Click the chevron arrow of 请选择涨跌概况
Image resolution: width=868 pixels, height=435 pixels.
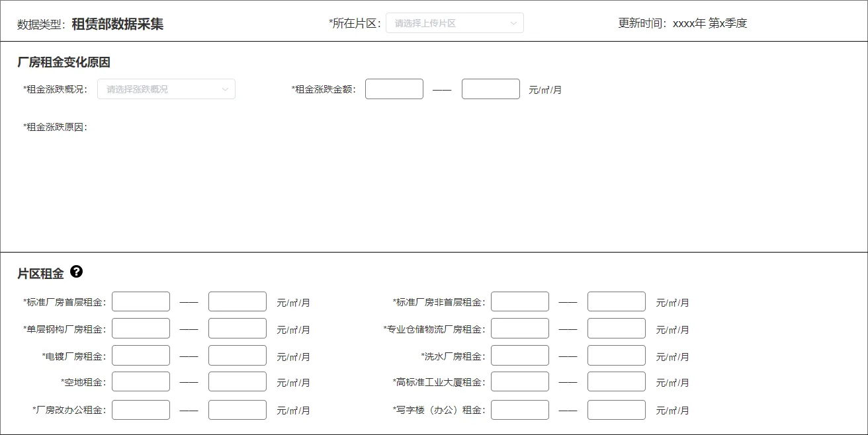click(225, 89)
